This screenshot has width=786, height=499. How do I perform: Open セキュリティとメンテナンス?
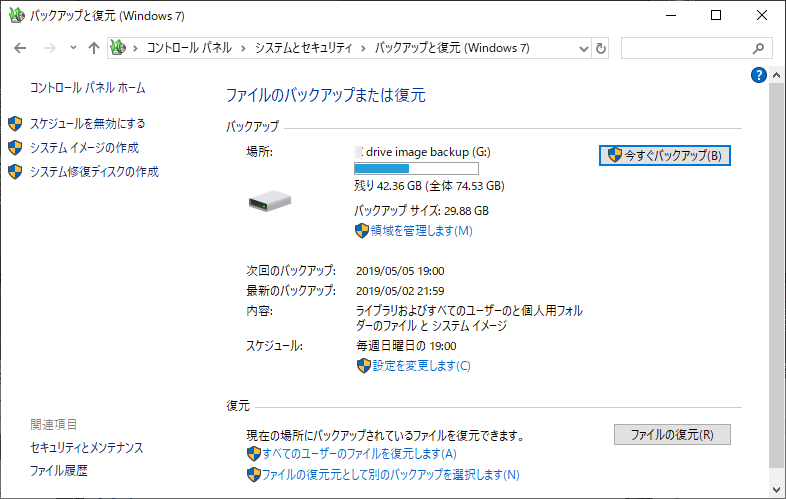point(87,447)
